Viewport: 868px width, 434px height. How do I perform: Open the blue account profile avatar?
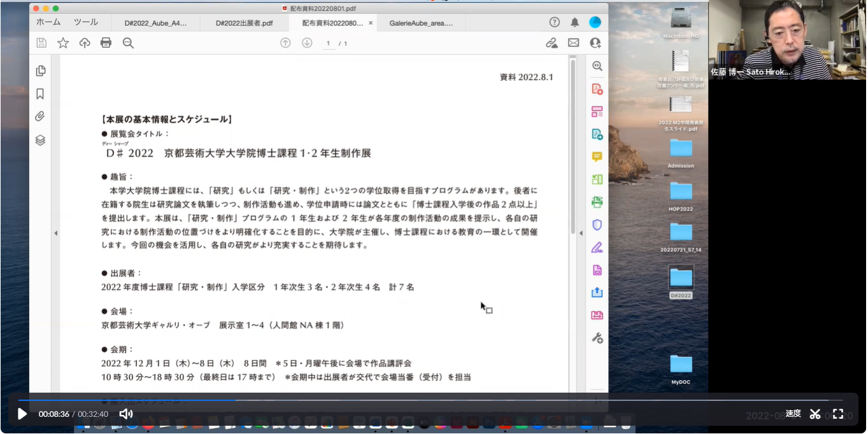595,22
